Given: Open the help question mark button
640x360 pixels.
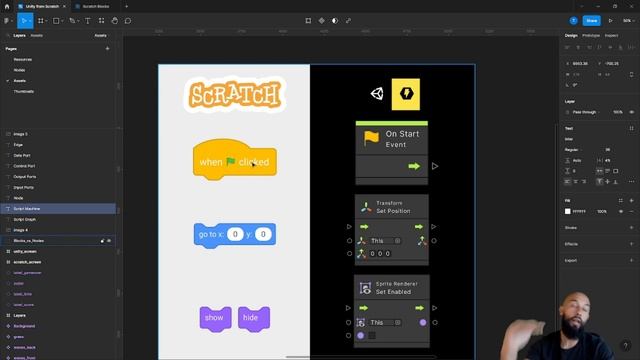Looking at the screenshot, I should [x=625, y=346].
